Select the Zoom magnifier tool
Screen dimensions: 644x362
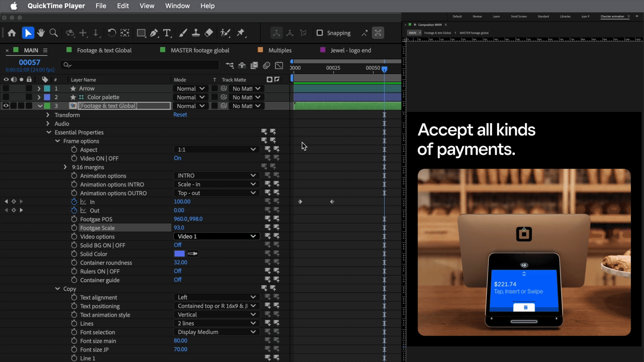54,33
